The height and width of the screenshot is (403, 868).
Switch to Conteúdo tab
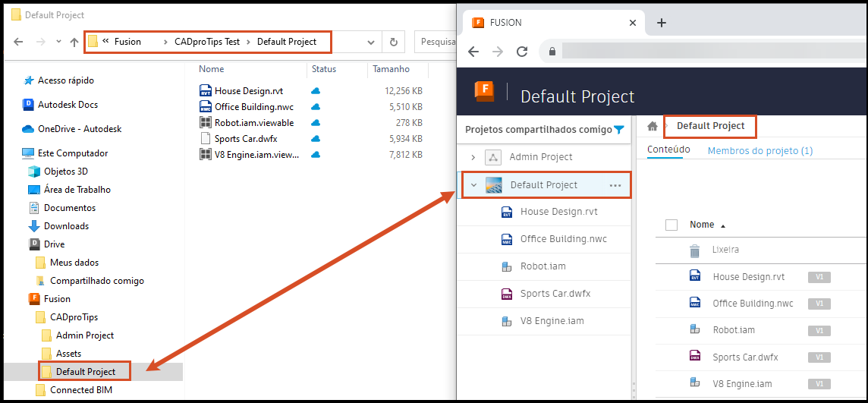click(668, 150)
